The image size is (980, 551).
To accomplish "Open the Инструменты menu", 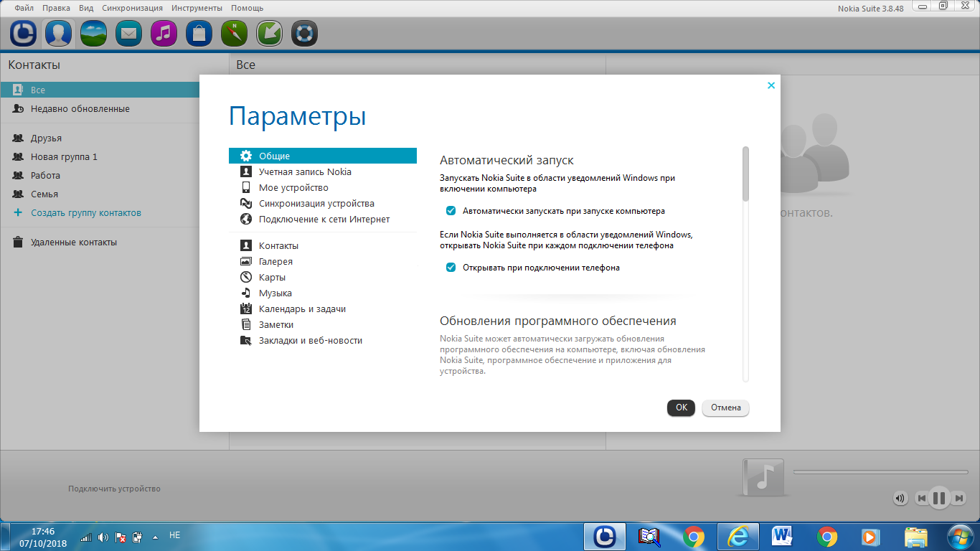I will coord(197,8).
